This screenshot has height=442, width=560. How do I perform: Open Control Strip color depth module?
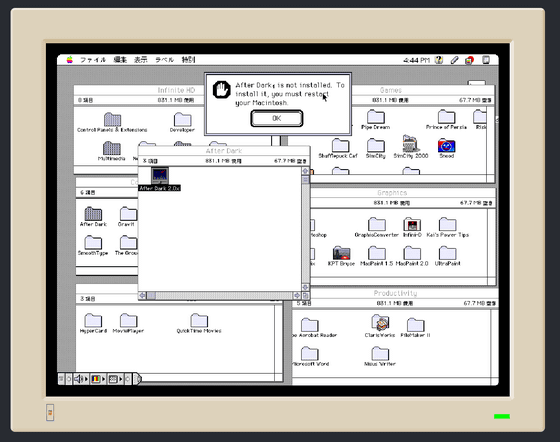pyautogui.click(x=98, y=379)
